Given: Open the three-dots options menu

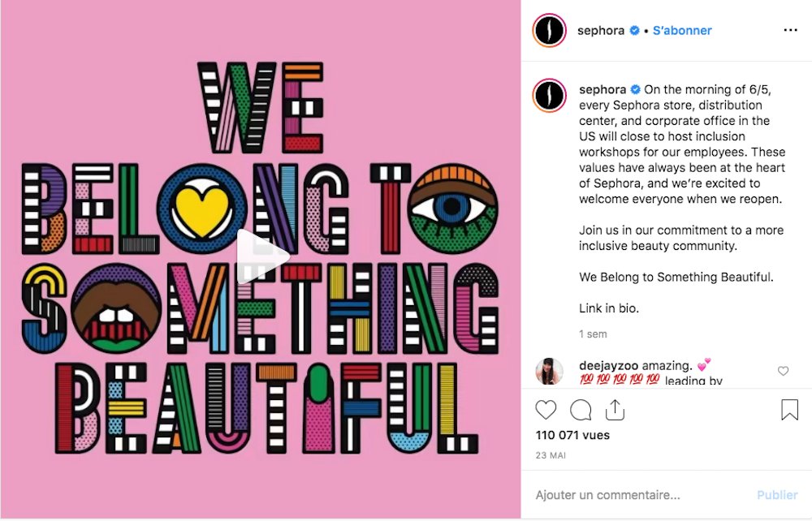Looking at the screenshot, I should click(790, 29).
